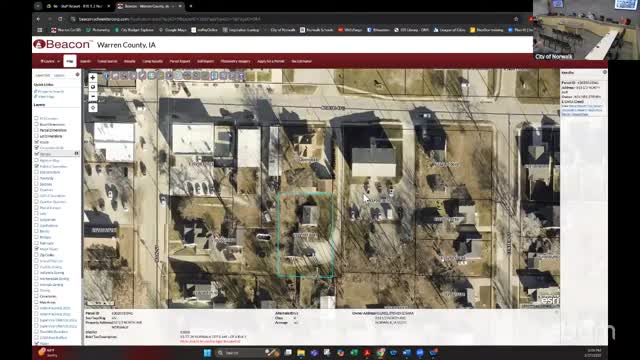
Task: Click the layer options icon beside Parcels
Action: click(x=76, y=153)
